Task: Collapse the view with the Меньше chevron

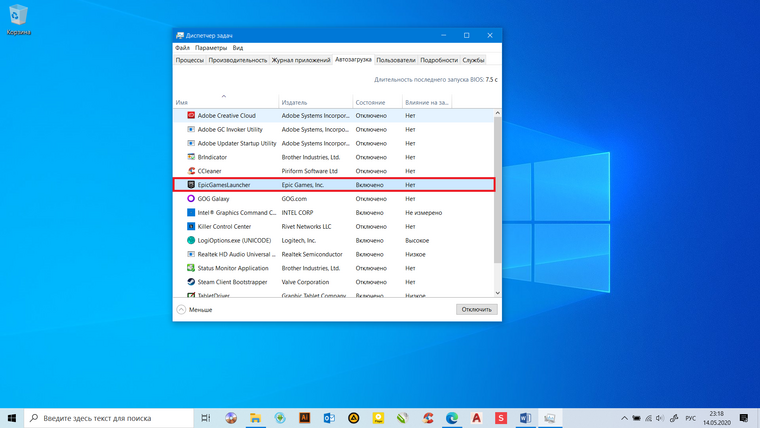Action: [181, 309]
